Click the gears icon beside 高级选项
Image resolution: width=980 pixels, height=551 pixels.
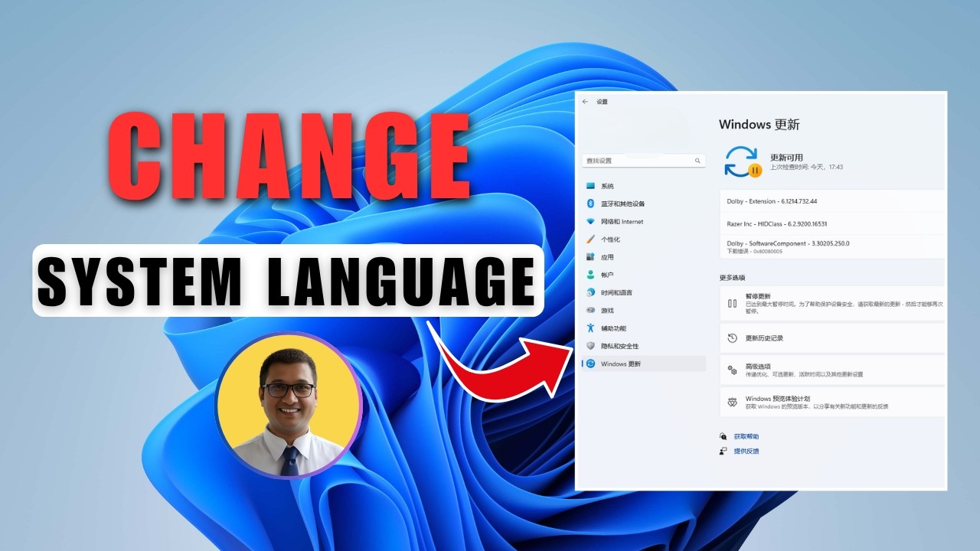(732, 370)
